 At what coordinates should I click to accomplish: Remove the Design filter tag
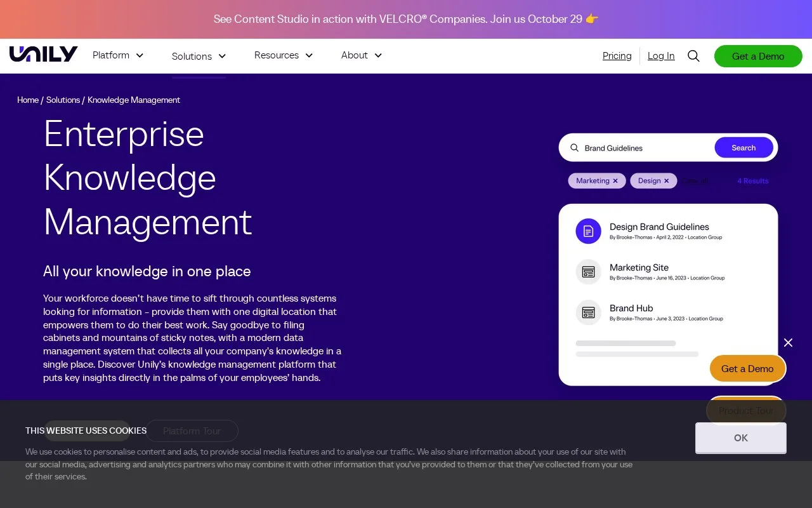click(x=667, y=181)
